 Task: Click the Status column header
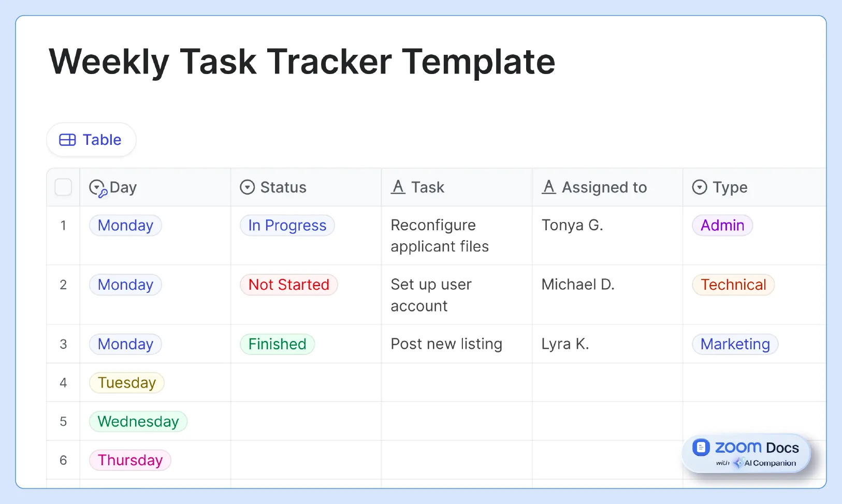point(284,187)
